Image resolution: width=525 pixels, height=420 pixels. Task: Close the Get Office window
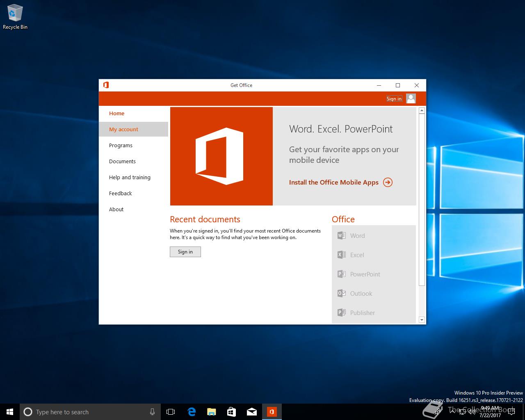[417, 85]
